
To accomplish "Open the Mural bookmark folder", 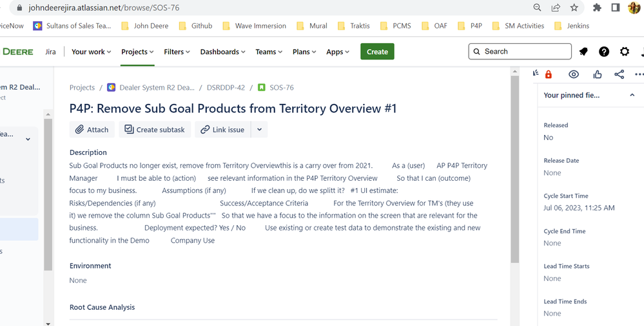I will point(312,26).
